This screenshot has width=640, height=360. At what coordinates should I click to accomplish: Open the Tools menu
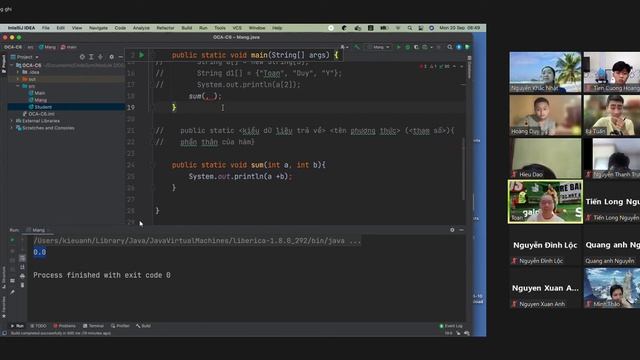tap(220, 28)
